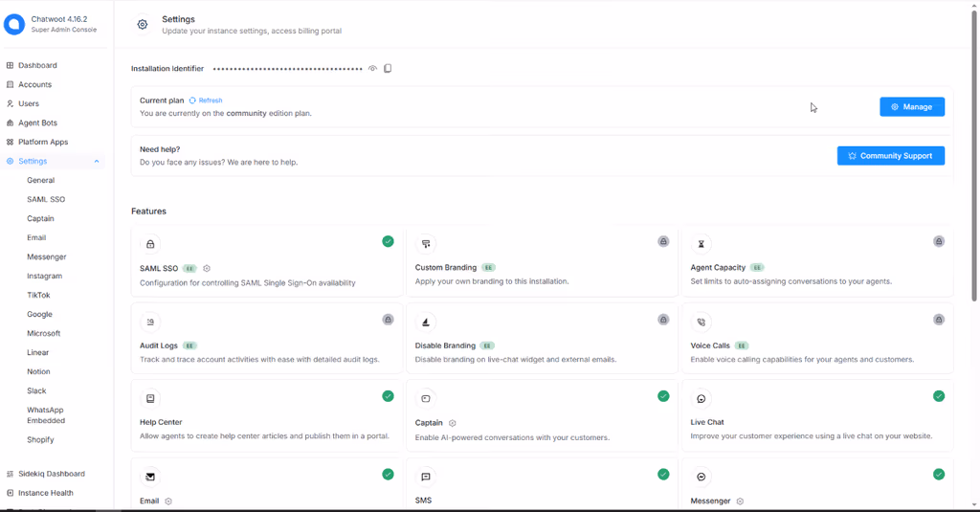Viewport: 980px width, 512px height.
Task: Open Instance Health page
Action: (x=46, y=493)
